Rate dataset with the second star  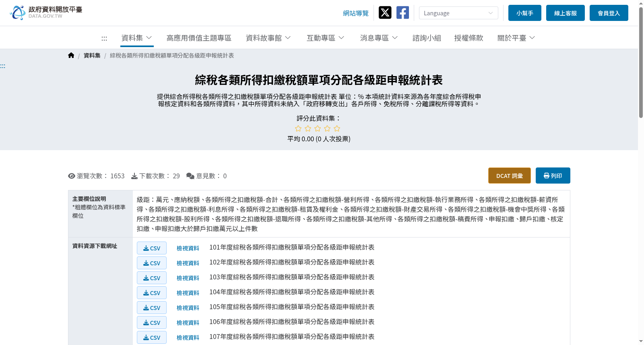[308, 128]
